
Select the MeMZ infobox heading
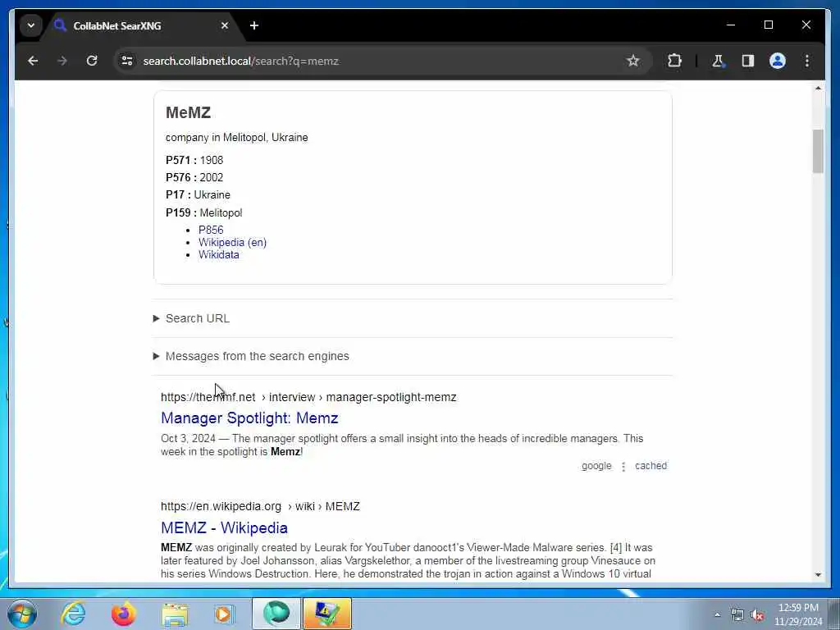188,112
